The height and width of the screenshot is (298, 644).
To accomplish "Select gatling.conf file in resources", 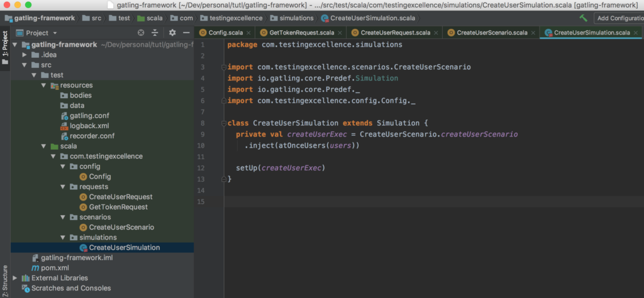I will 89,116.
